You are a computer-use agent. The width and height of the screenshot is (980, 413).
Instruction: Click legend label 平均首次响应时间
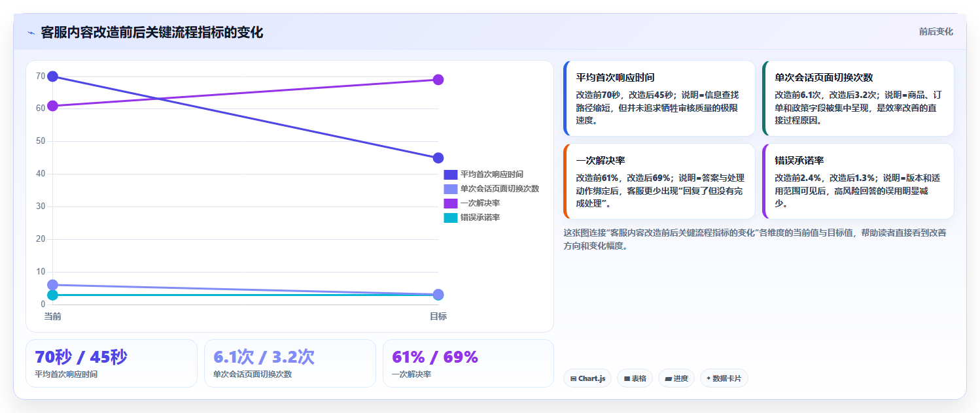click(x=492, y=174)
